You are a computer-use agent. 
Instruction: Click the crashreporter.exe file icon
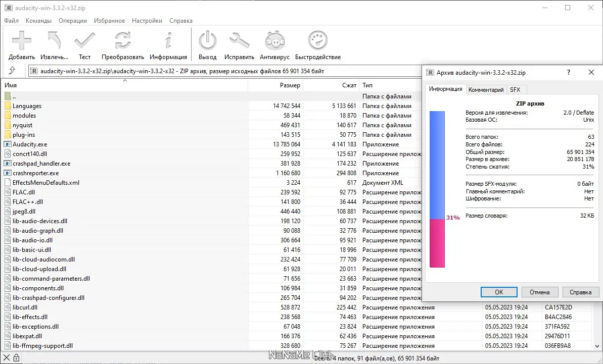click(8, 173)
